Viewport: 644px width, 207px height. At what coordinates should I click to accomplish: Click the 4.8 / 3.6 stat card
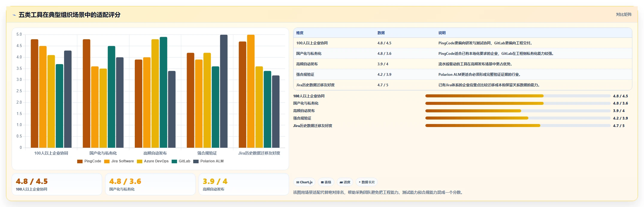click(150, 184)
